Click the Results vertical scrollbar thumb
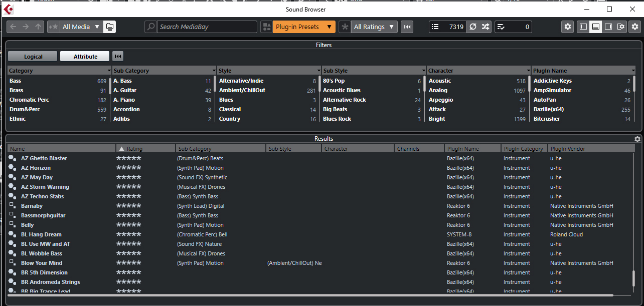 tap(633, 278)
